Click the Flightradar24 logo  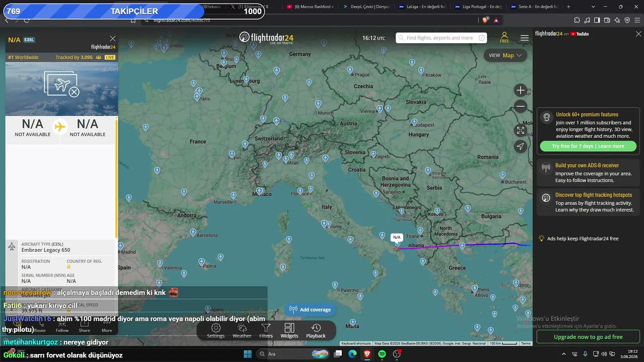(x=266, y=38)
